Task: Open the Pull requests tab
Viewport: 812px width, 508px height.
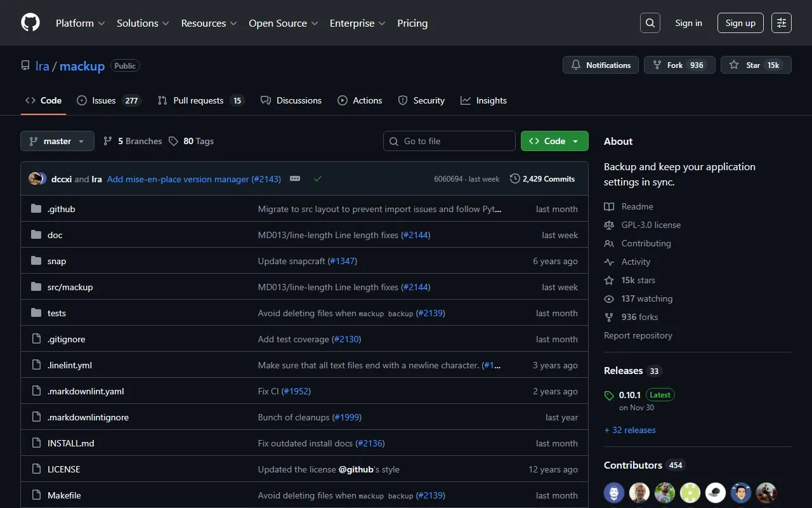Action: tap(200, 100)
